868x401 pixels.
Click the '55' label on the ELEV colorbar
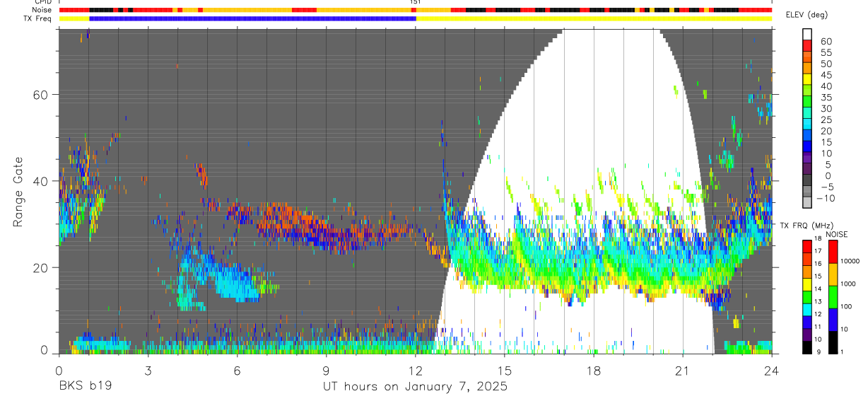[826, 52]
